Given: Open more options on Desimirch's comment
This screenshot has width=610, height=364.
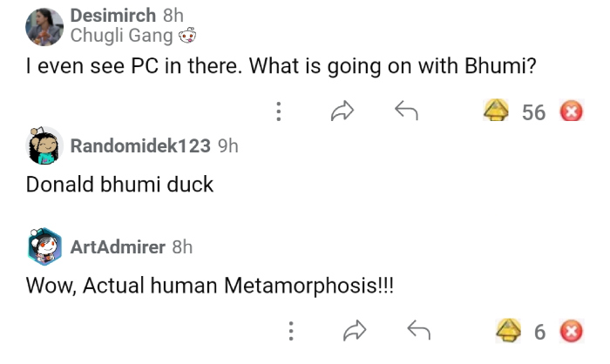Looking at the screenshot, I should point(278,111).
